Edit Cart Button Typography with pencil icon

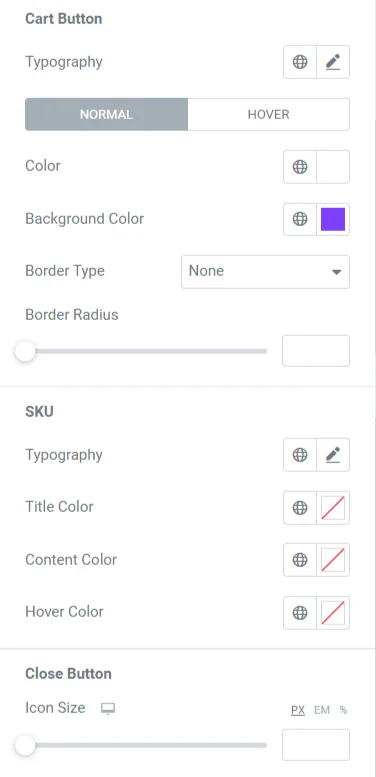(x=333, y=62)
